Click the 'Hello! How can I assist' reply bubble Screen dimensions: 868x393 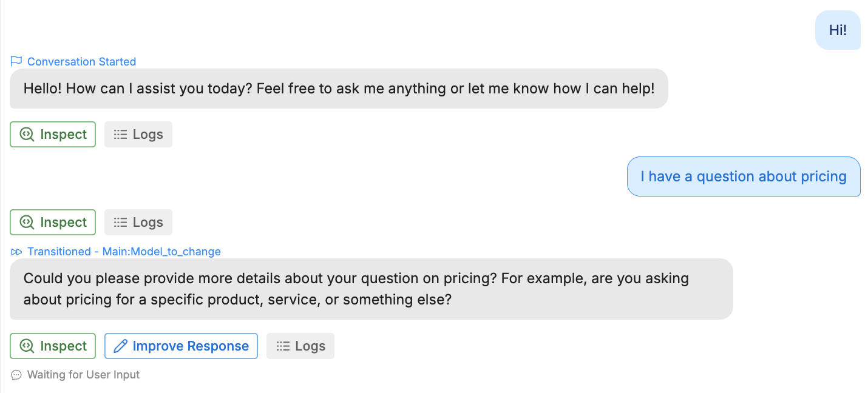point(339,89)
